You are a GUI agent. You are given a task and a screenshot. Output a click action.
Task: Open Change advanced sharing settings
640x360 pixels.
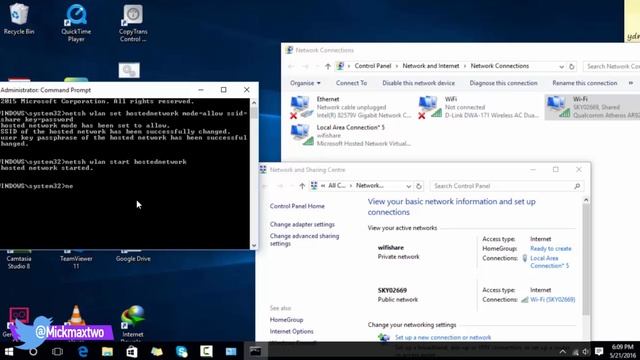304,240
